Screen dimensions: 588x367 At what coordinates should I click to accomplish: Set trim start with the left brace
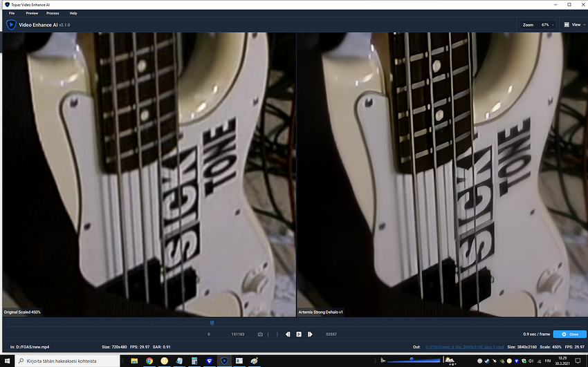coord(268,334)
